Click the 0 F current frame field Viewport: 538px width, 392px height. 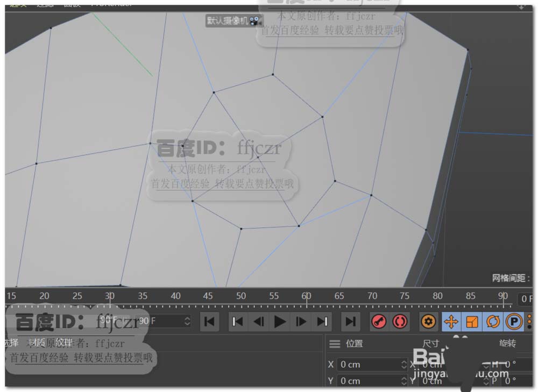pyautogui.click(x=526, y=299)
